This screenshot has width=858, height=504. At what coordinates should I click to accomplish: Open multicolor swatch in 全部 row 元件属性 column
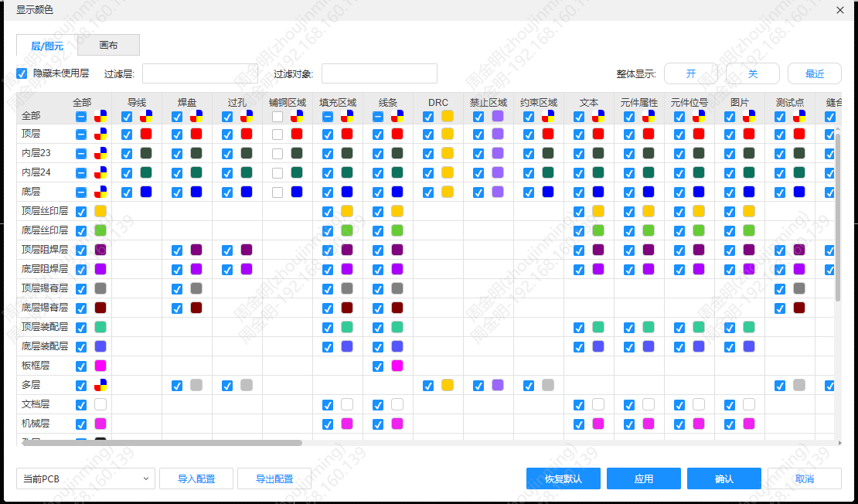[x=649, y=116]
